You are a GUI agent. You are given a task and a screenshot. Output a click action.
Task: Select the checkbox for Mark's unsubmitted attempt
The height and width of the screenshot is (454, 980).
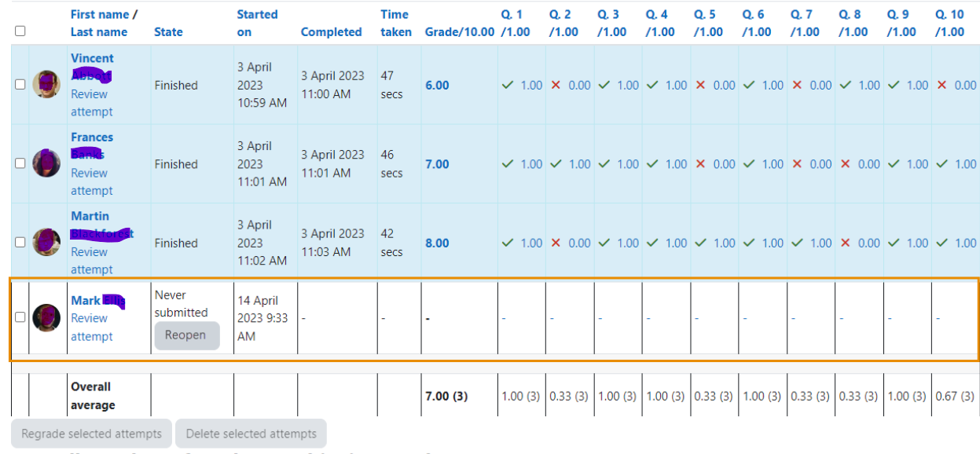coord(20,317)
